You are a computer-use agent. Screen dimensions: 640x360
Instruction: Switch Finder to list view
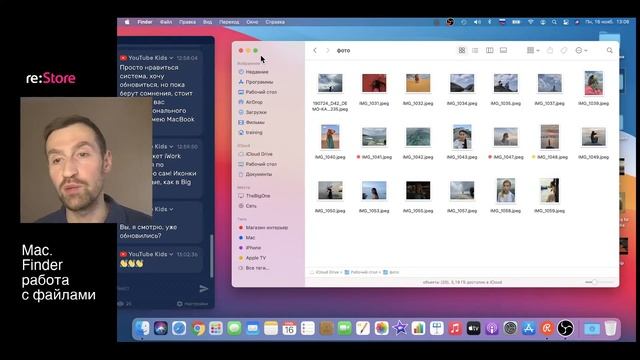475,50
